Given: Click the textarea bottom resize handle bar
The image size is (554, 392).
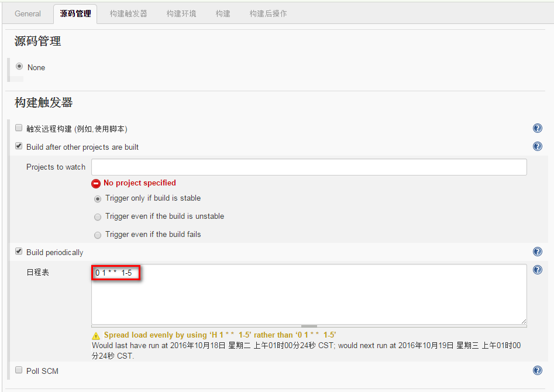Looking at the screenshot, I should (x=309, y=326).
